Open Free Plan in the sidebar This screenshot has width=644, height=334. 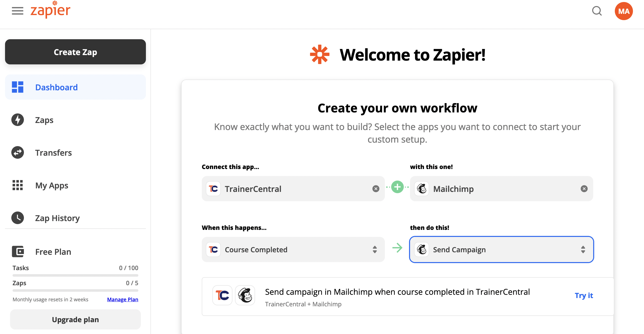pyautogui.click(x=53, y=252)
